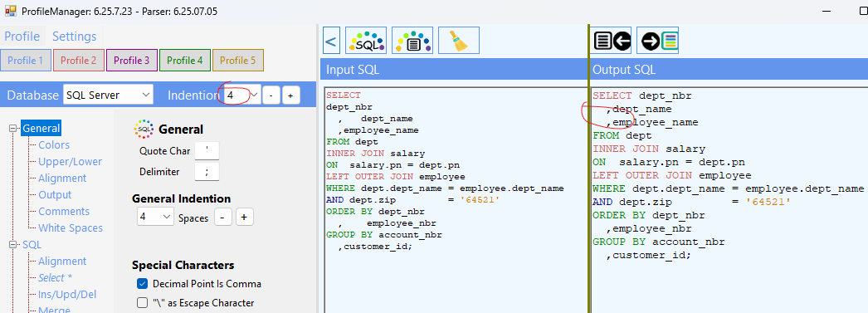Select the General tree item
Screen dimensions: 868x313
[x=41, y=129]
